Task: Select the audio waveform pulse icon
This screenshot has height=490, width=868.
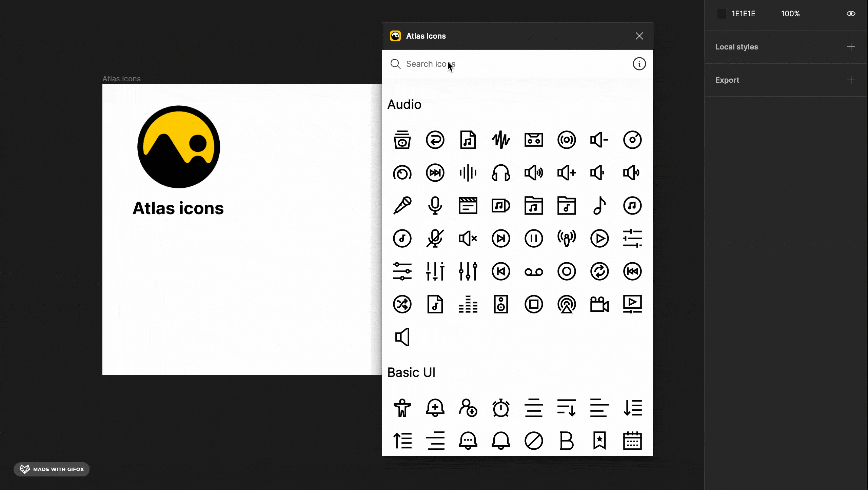Action: point(501,140)
